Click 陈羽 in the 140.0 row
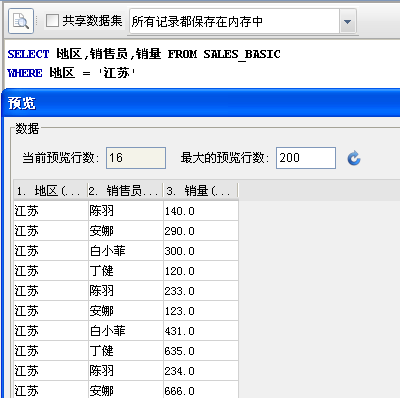400x398 pixels. point(126,211)
